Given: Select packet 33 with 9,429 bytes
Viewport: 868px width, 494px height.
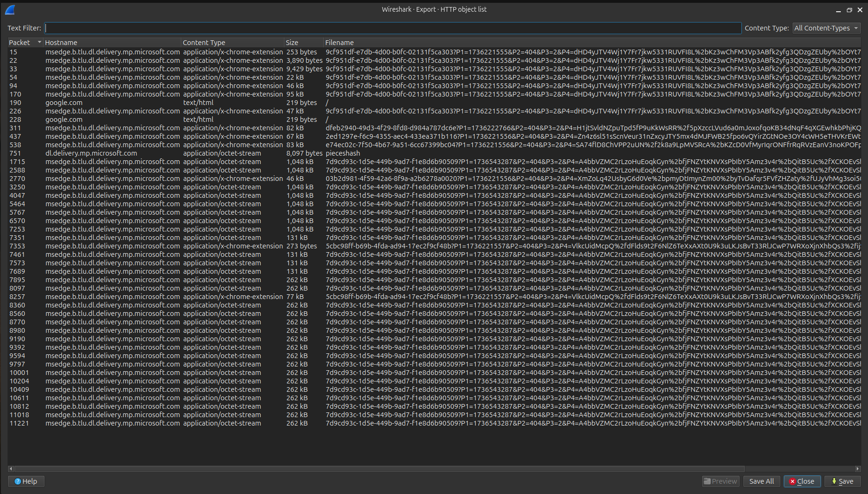Looking at the screenshot, I should click(434, 69).
